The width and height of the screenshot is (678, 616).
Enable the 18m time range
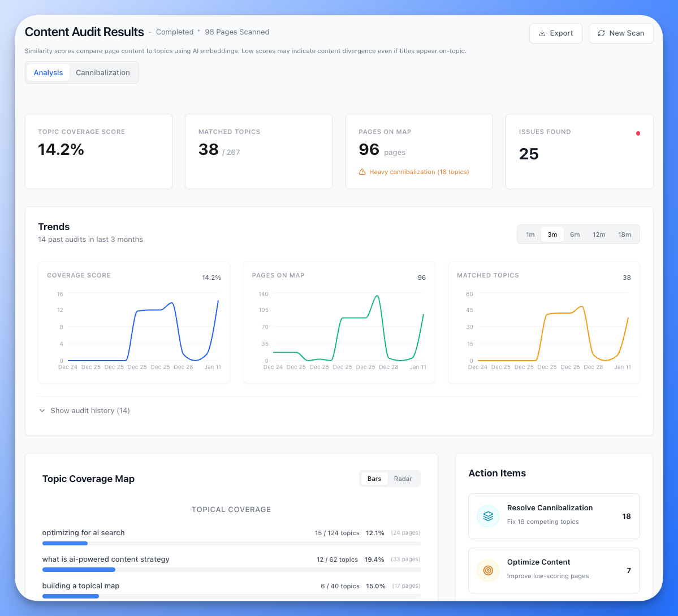pos(624,234)
